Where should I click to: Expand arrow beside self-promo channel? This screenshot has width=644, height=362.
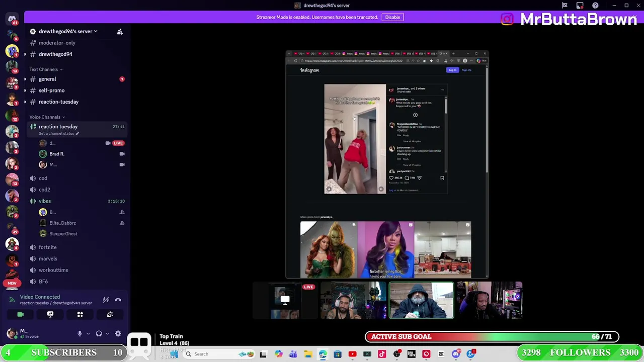25,90
